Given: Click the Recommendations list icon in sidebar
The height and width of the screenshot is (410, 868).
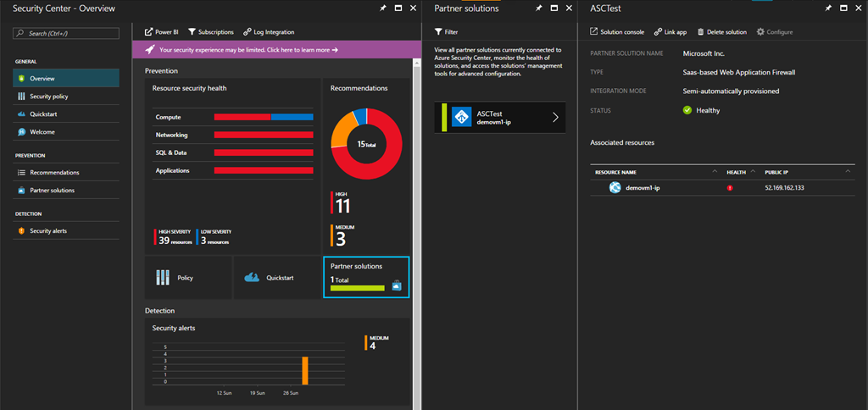Looking at the screenshot, I should [x=21, y=172].
